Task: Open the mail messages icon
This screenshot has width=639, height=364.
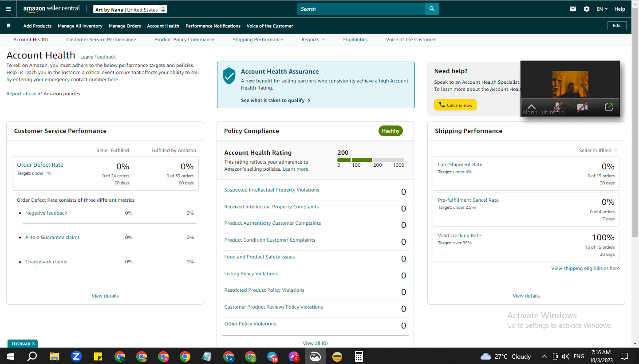Action: tap(573, 9)
